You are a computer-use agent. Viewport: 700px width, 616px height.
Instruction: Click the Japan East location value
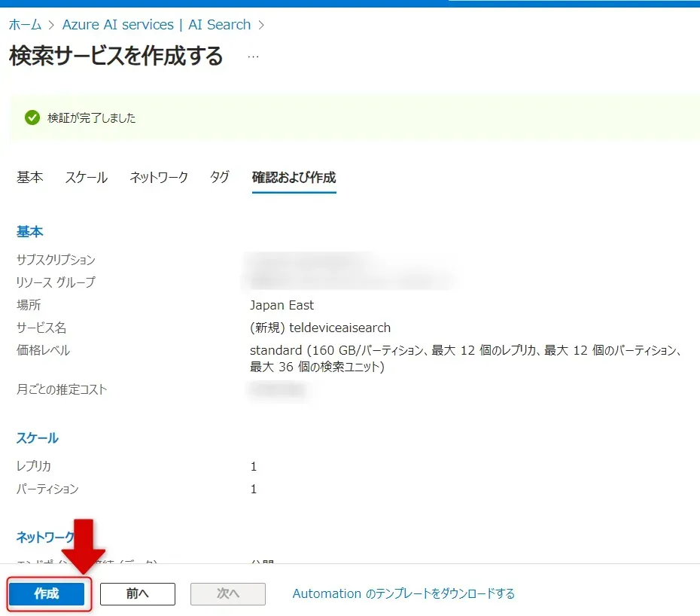(282, 305)
